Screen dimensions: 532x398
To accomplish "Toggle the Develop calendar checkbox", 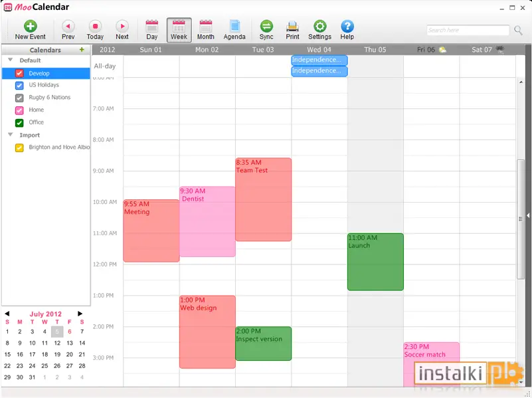I will pyautogui.click(x=19, y=73).
